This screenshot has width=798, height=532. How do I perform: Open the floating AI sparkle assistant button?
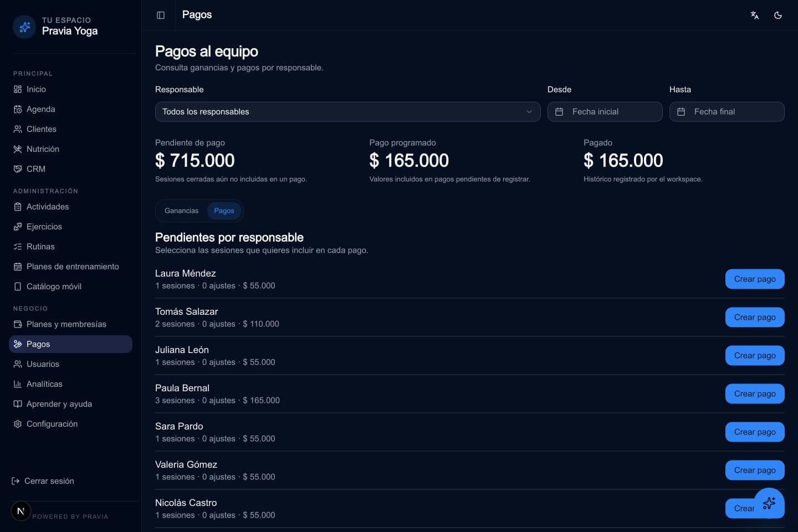769,503
